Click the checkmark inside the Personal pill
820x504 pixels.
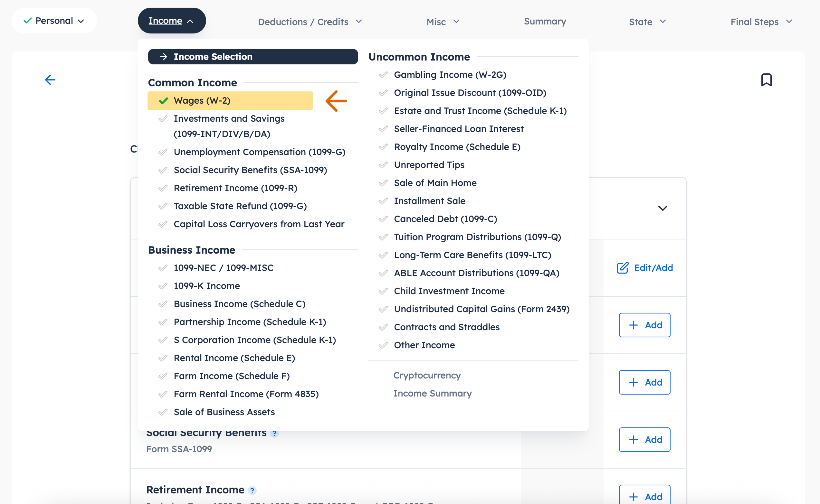[28, 20]
